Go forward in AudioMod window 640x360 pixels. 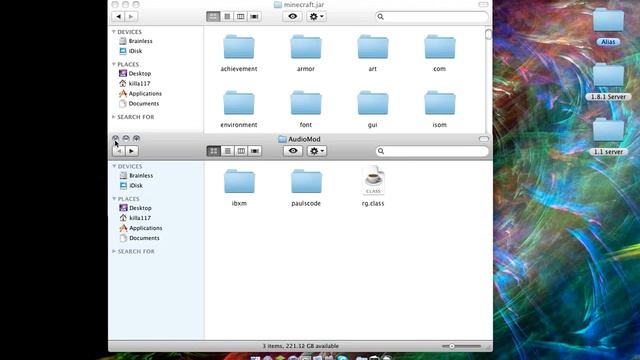point(131,151)
